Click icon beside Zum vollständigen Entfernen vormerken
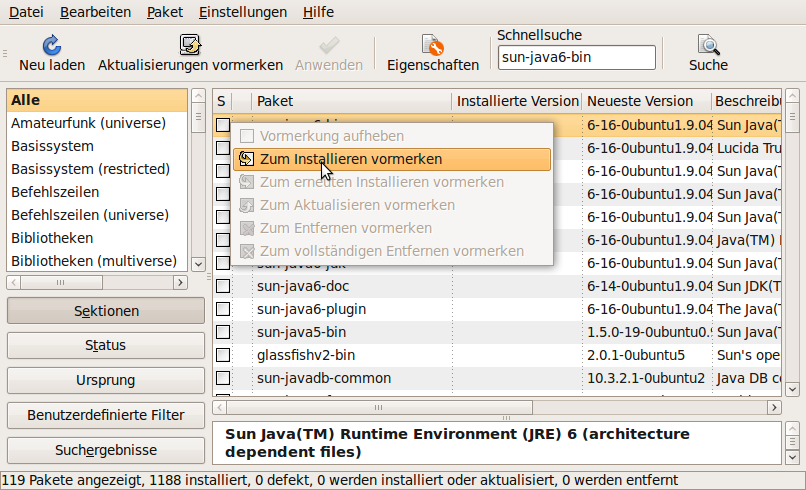 247,251
